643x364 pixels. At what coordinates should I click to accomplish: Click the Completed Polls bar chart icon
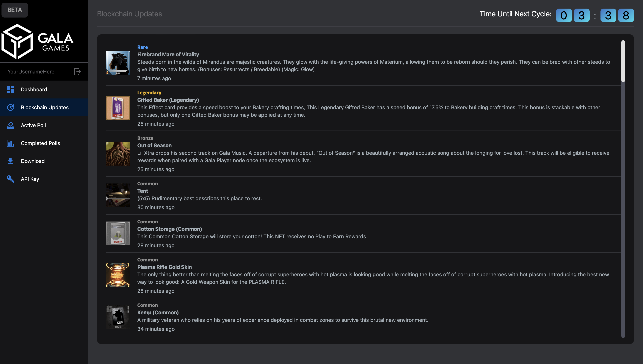tap(10, 143)
